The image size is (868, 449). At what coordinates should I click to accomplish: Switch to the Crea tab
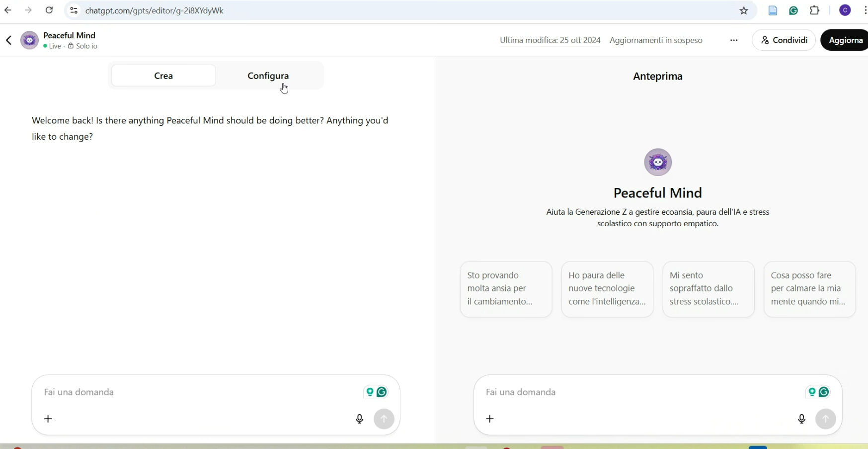(163, 76)
